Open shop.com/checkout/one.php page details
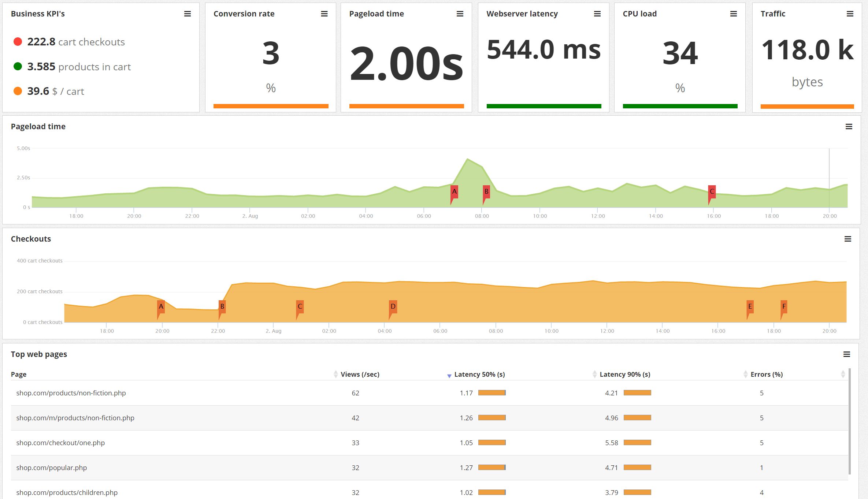Screen dimensions: 868x499 pos(60,443)
